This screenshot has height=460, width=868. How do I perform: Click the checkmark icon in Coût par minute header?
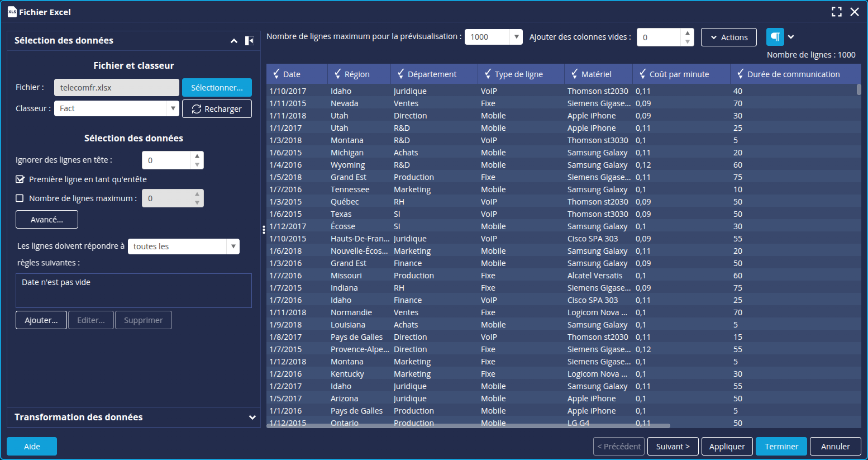coord(642,74)
